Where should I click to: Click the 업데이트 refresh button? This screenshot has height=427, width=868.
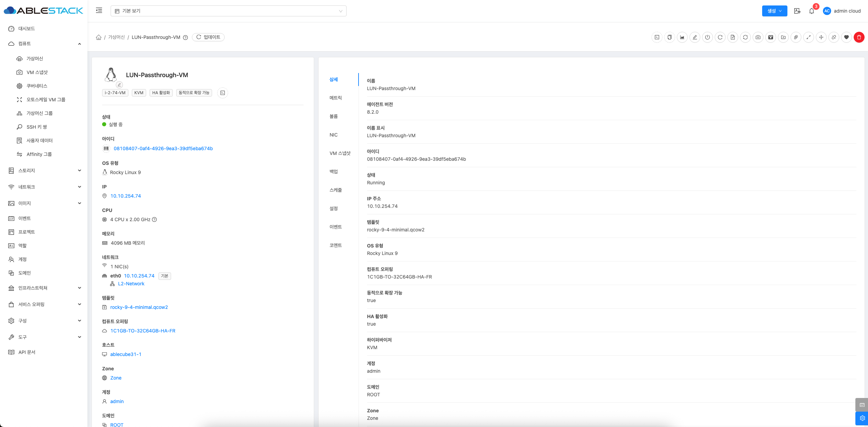tap(208, 37)
